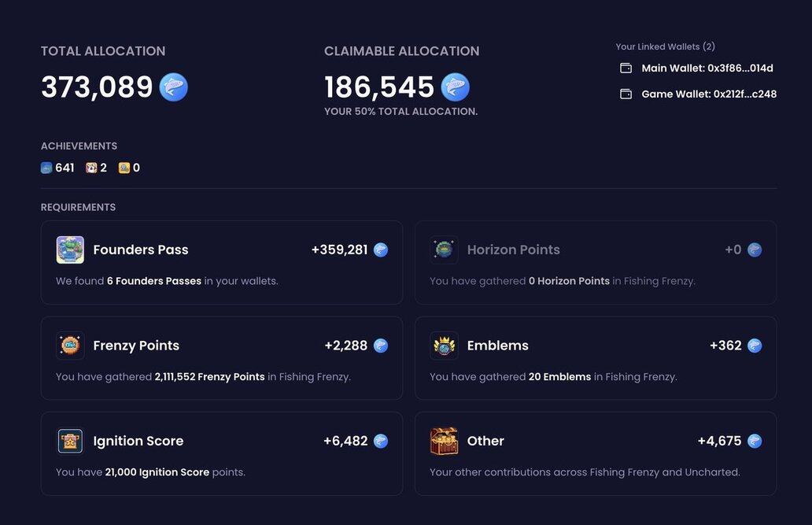Click the Horizon Points globe icon
Viewport: 812px width, 525px height.
(444, 250)
